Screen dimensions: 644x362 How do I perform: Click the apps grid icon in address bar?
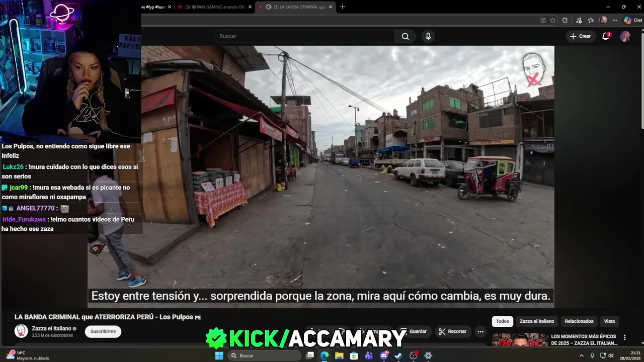coord(543,21)
